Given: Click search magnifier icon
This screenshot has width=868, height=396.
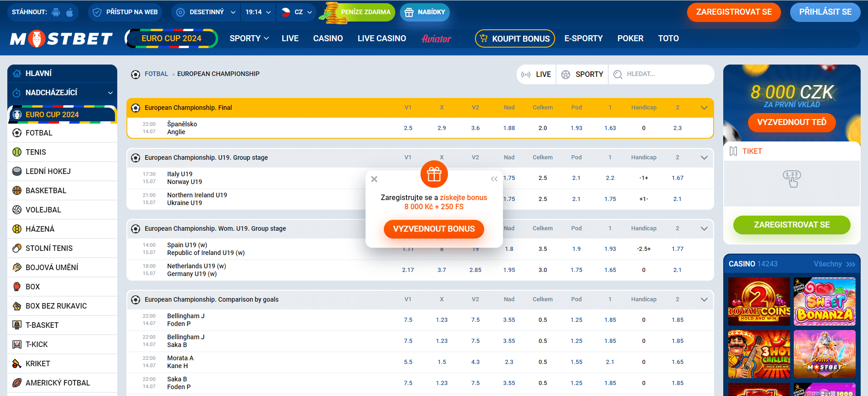Looking at the screenshot, I should [617, 74].
